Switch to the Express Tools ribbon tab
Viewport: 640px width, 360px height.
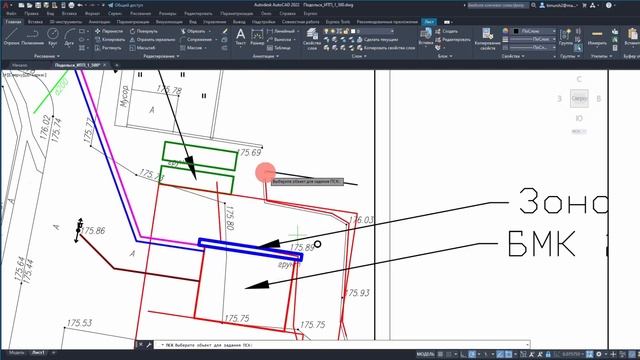pyautogui.click(x=338, y=22)
